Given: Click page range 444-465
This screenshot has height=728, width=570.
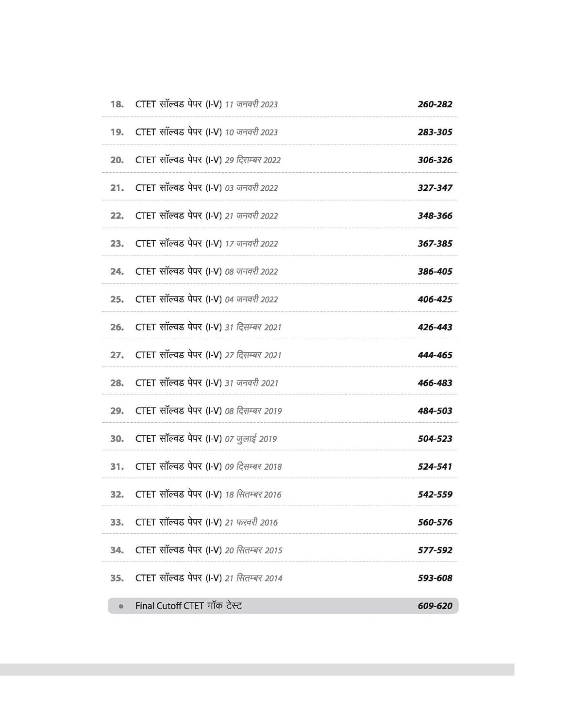Looking at the screenshot, I should pyautogui.click(x=435, y=355).
